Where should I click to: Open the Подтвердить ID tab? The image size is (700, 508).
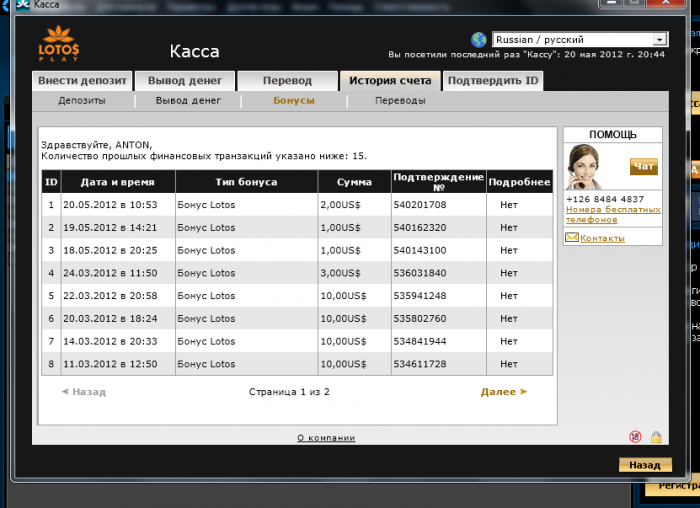pos(493,81)
